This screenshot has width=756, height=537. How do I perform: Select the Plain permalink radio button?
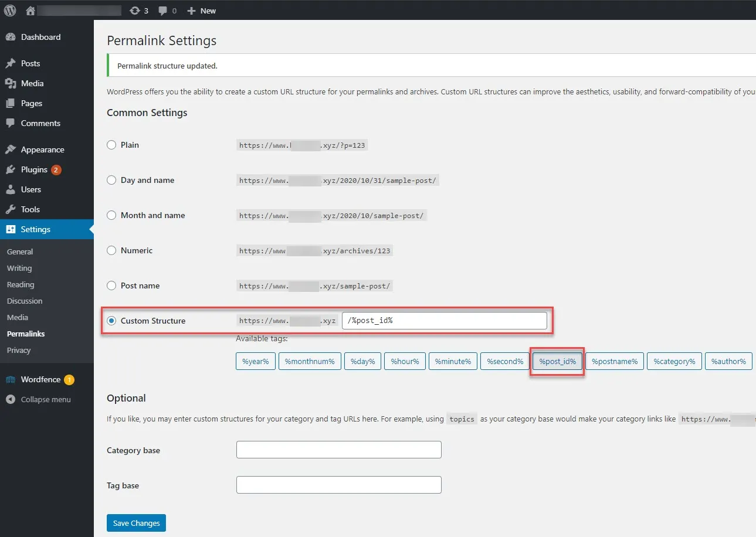click(111, 145)
